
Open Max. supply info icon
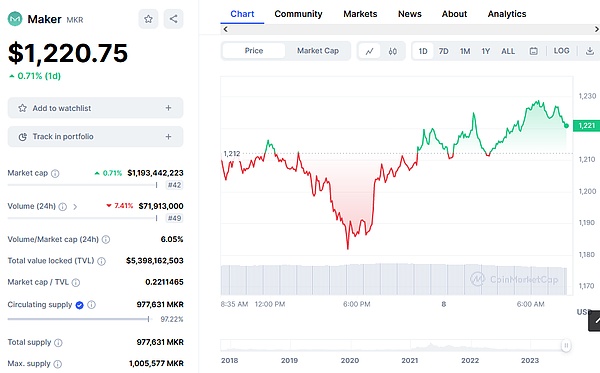[x=57, y=364]
